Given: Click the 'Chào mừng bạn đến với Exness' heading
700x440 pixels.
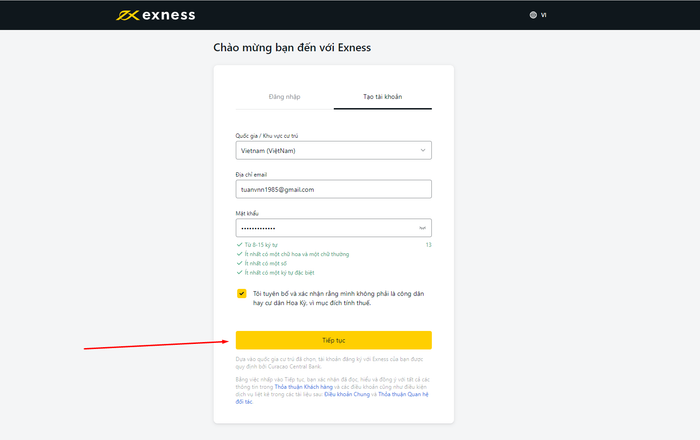Looking at the screenshot, I should 292,48.
